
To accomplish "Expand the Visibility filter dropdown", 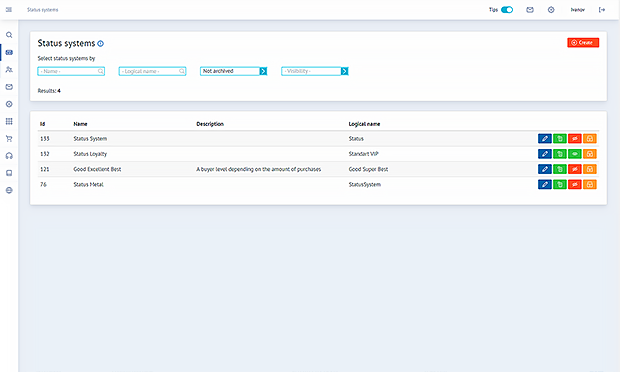I will click(x=315, y=71).
